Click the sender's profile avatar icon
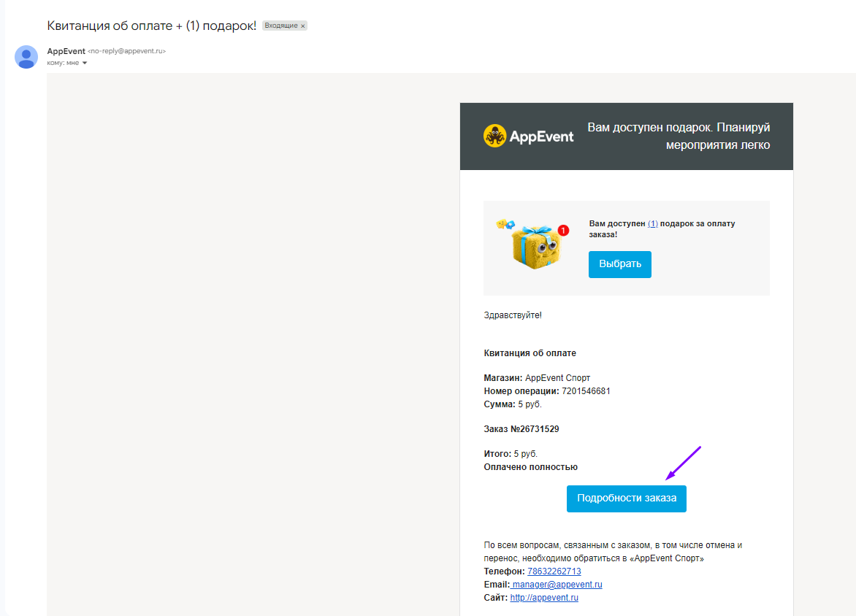The image size is (856, 616). click(x=26, y=56)
